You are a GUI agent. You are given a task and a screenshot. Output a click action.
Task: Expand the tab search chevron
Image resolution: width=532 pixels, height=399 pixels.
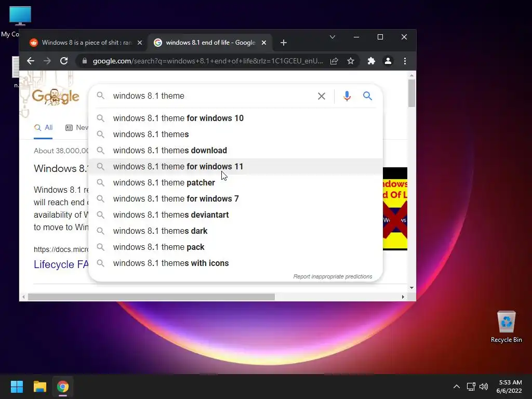pos(332,37)
